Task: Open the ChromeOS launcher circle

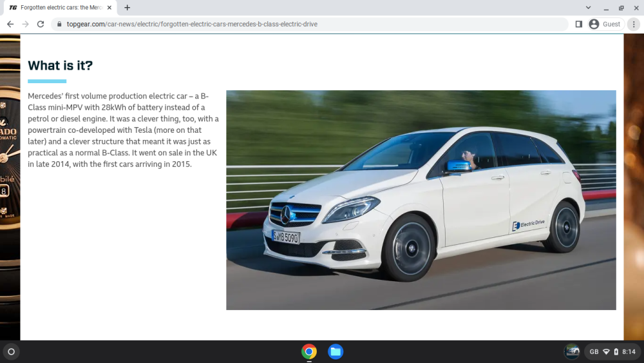Action: coord(12,352)
